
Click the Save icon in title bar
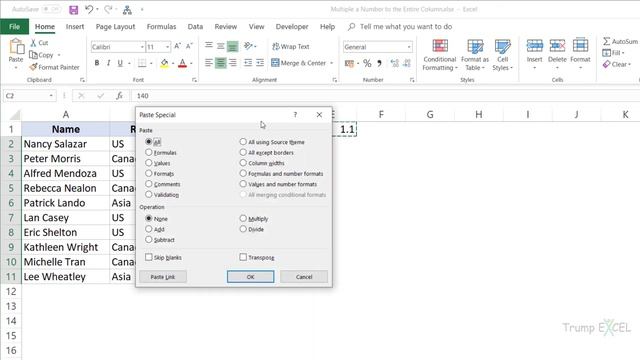pyautogui.click(x=73, y=10)
